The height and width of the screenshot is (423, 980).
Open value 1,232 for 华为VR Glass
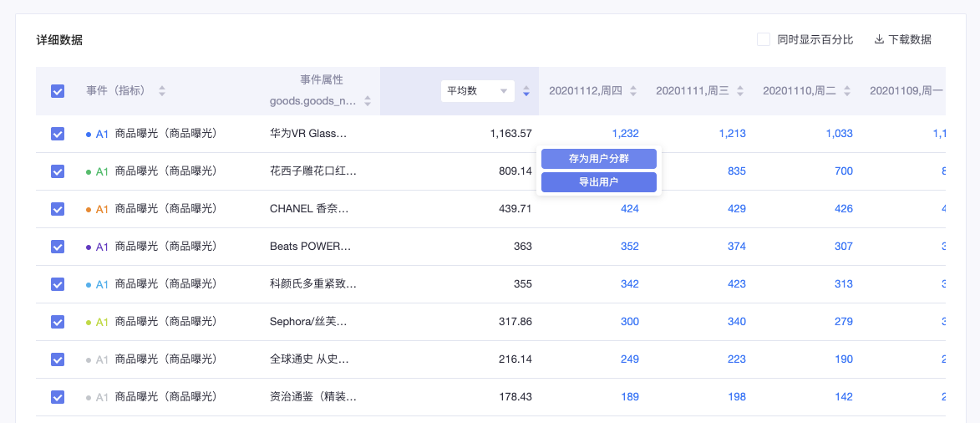626,133
